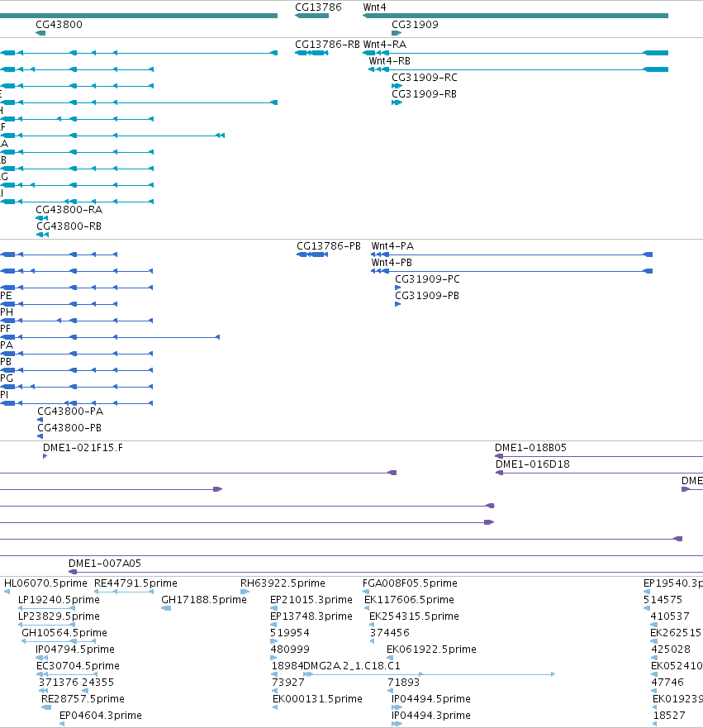Click EST IP04794.5prime
Viewport: 703px width, 728px height.
pos(75,649)
